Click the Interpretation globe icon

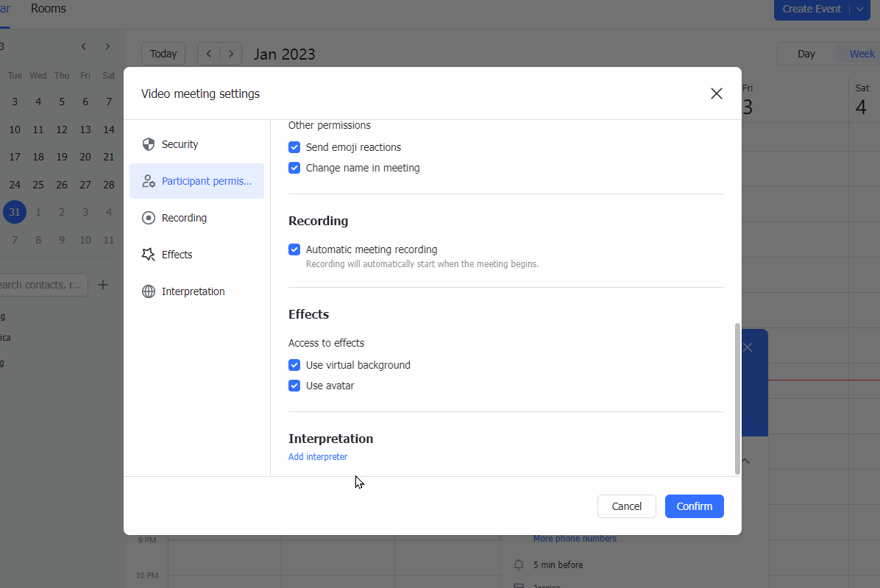click(149, 291)
